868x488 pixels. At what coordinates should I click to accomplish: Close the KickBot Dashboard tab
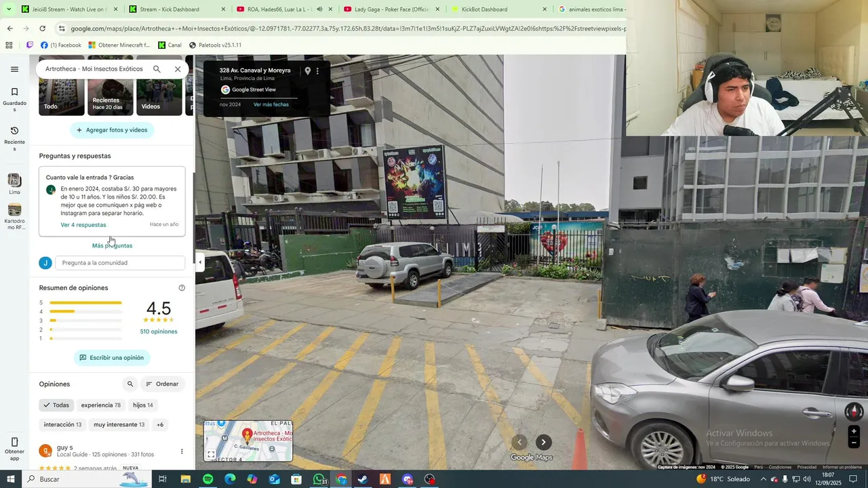545,9
